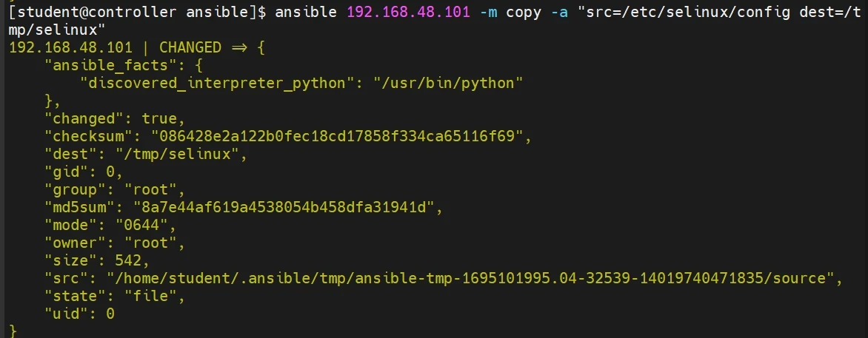Click the "owner": "root" line
This screenshot has width=868, height=338.
[x=113, y=243]
